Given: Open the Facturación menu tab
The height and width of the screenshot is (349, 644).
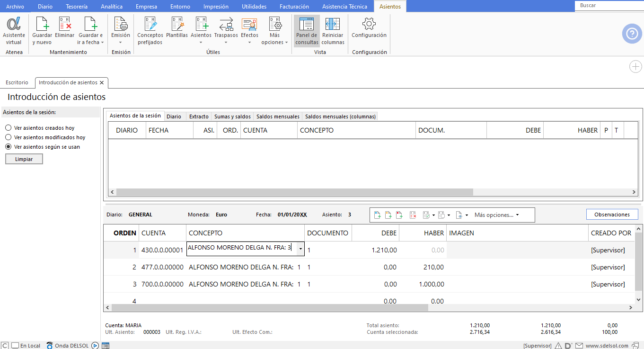Looking at the screenshot, I should tap(294, 7).
